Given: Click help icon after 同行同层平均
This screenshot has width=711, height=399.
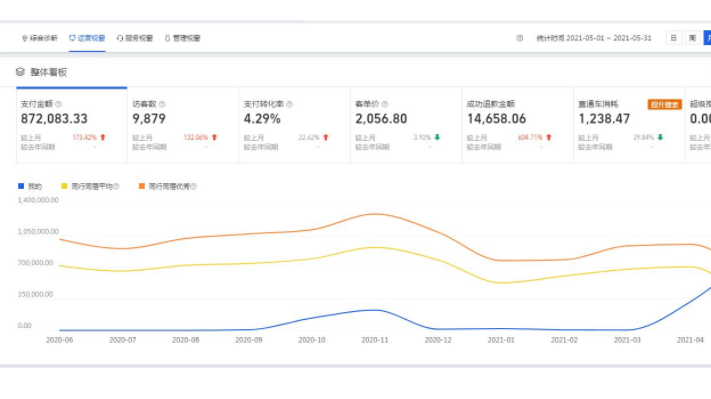Looking at the screenshot, I should [116, 186].
